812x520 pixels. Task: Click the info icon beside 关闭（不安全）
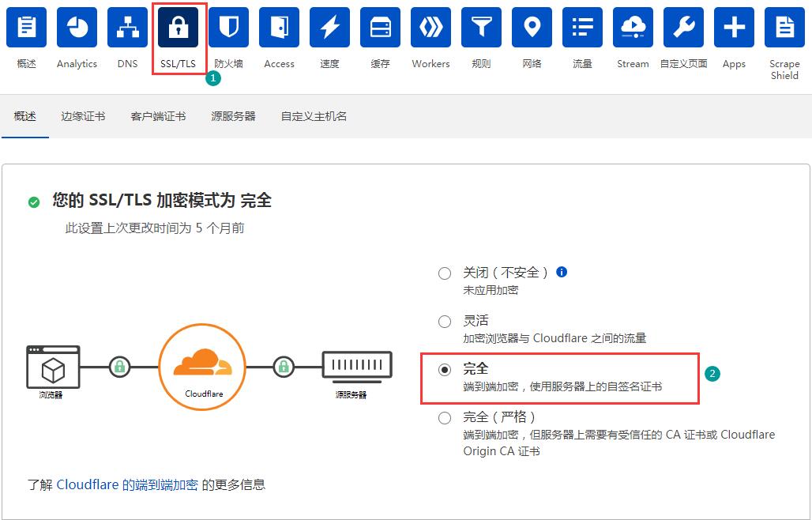pos(562,271)
